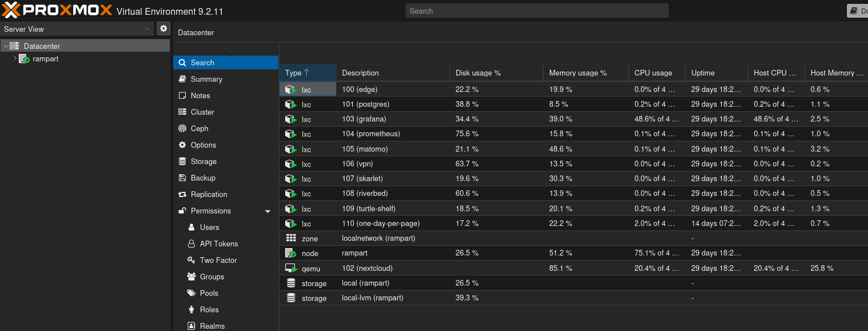This screenshot has width=868, height=331.
Task: Click the node icon in rampart row
Action: pos(291,253)
